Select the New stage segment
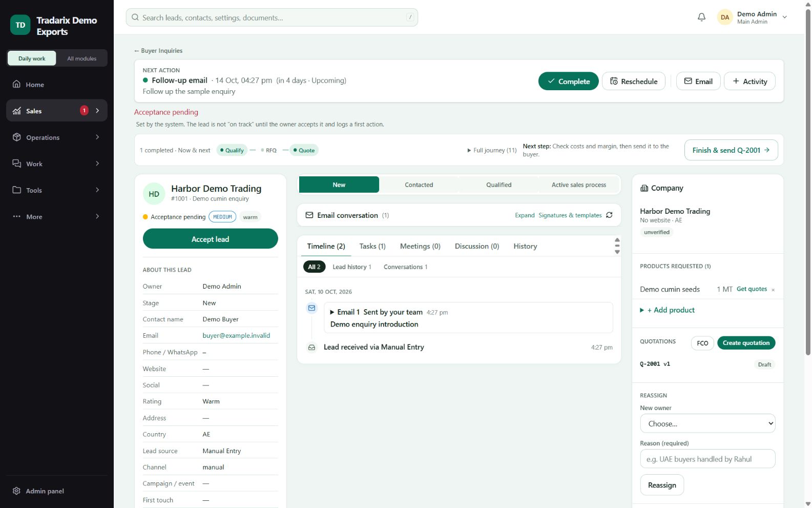This screenshot has height=508, width=812. point(339,185)
